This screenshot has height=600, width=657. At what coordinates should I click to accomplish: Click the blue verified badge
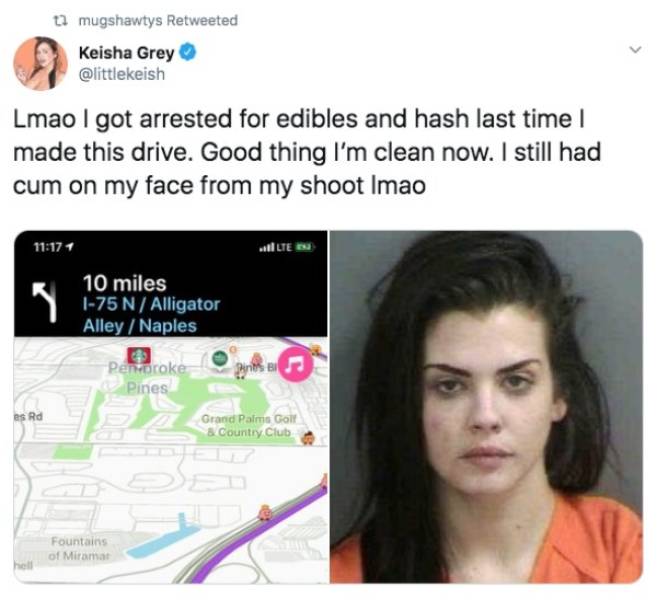point(188,52)
